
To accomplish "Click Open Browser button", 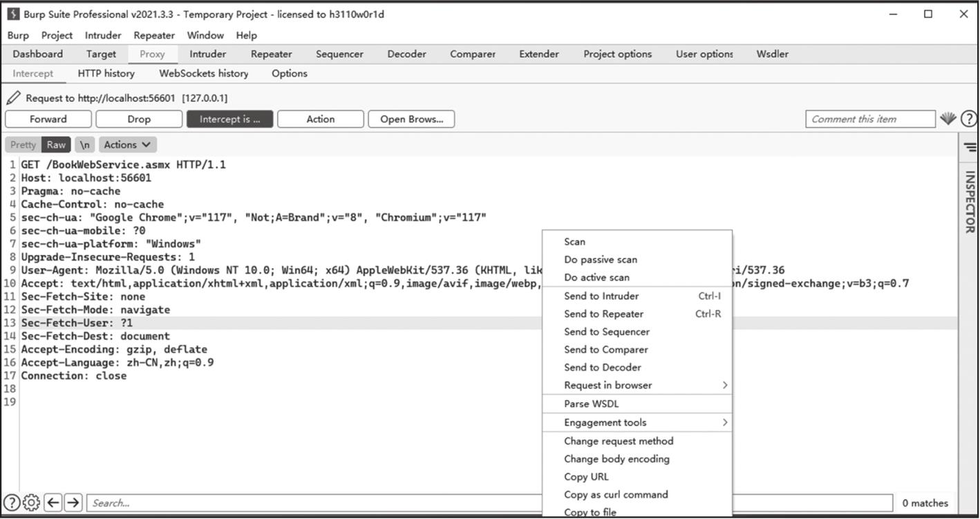I will 412,119.
